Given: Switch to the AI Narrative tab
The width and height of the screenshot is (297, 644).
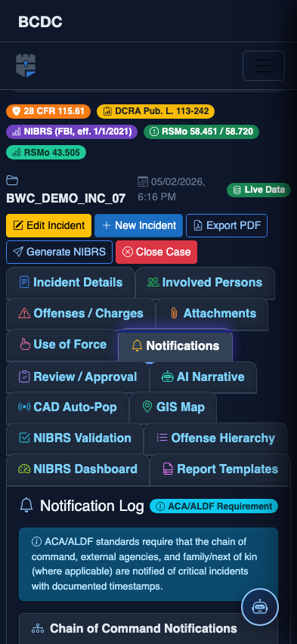Looking at the screenshot, I should tap(203, 377).
